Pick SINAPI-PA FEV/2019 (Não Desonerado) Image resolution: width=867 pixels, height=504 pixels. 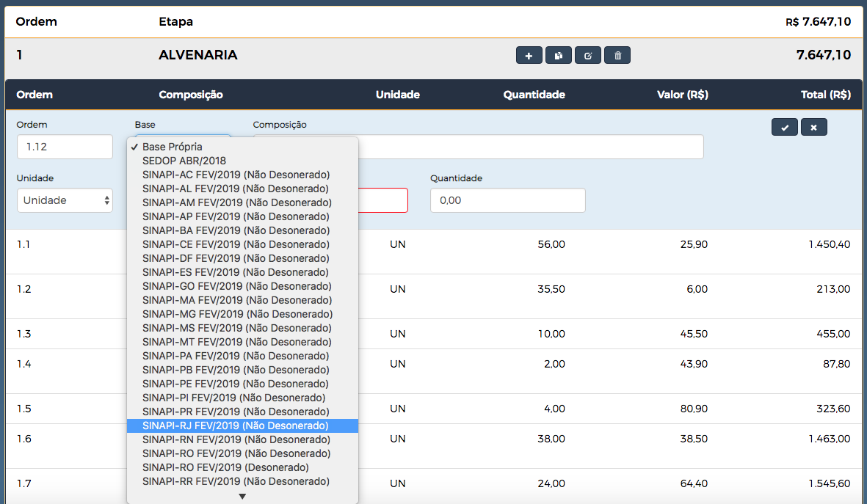[x=243, y=356]
